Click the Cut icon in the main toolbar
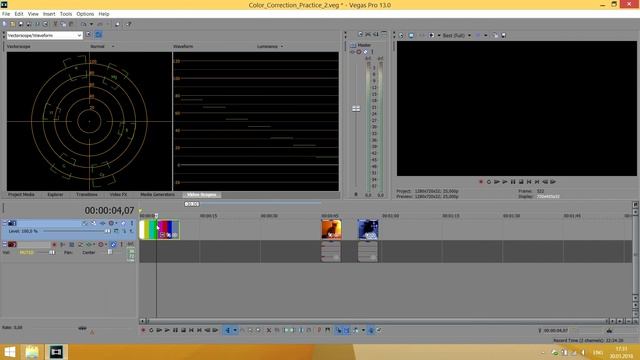640x360 pixels. click(x=56, y=24)
